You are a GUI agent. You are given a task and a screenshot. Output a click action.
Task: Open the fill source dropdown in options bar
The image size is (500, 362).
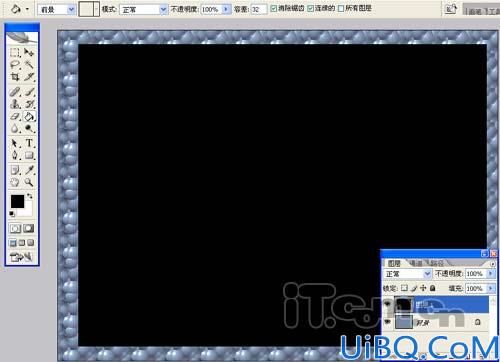point(71,10)
